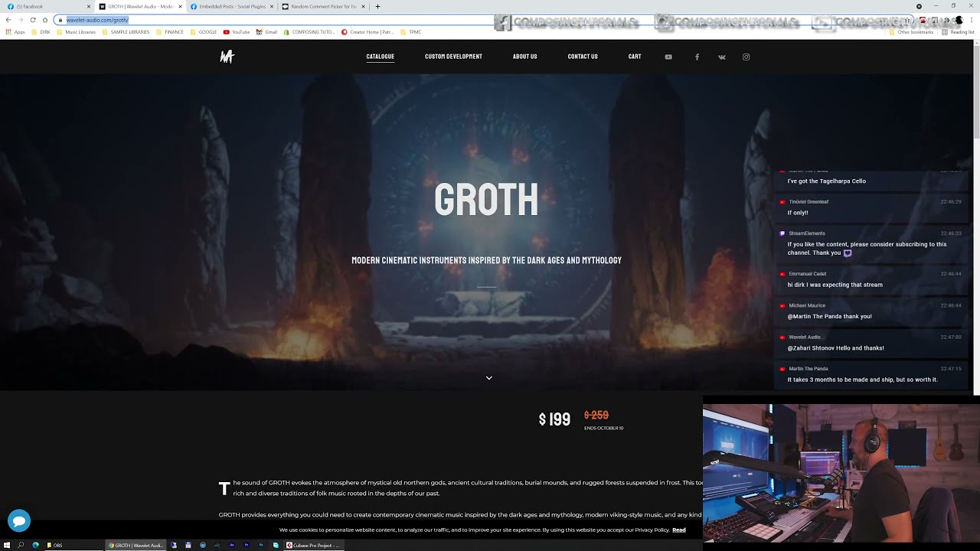
Task: Click the Martin The Panda chat message
Action: pyautogui.click(x=871, y=374)
